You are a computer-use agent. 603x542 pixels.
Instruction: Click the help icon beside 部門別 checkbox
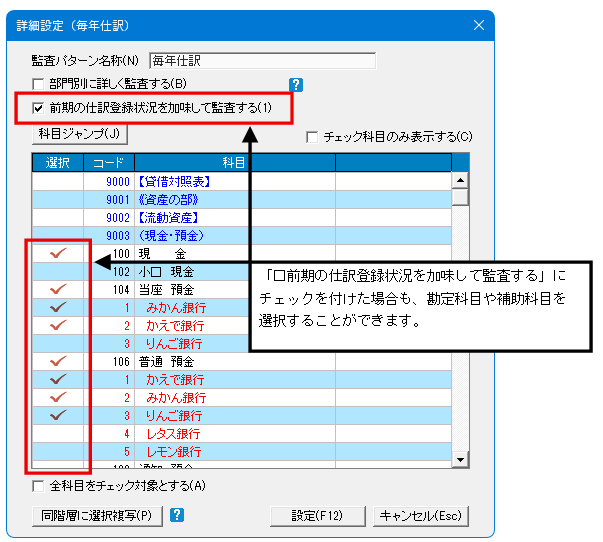(296, 85)
